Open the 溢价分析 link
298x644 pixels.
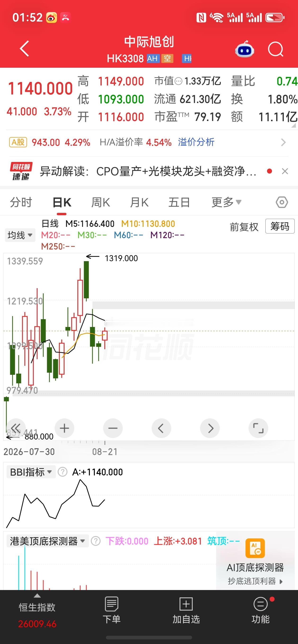(x=196, y=142)
